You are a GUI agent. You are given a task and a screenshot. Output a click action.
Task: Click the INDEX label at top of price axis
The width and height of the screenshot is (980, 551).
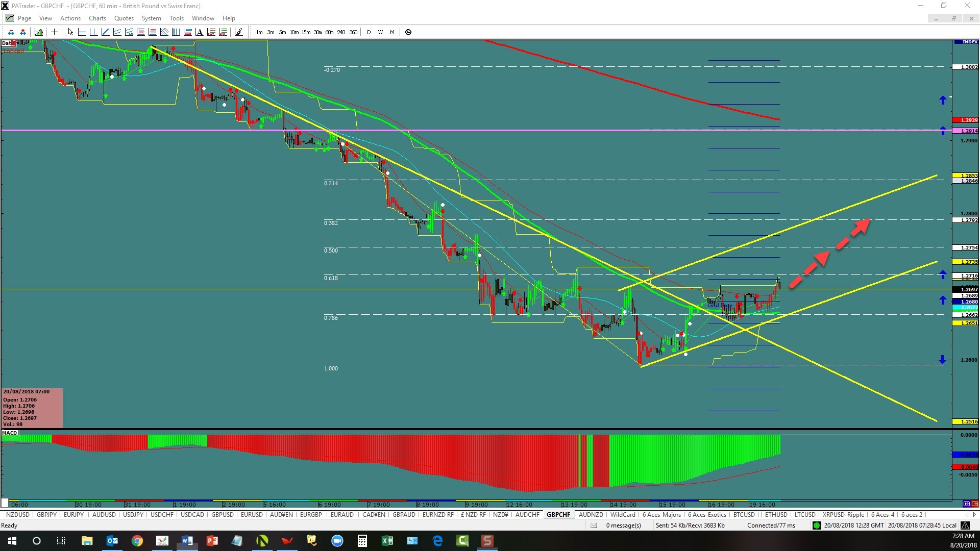point(966,42)
